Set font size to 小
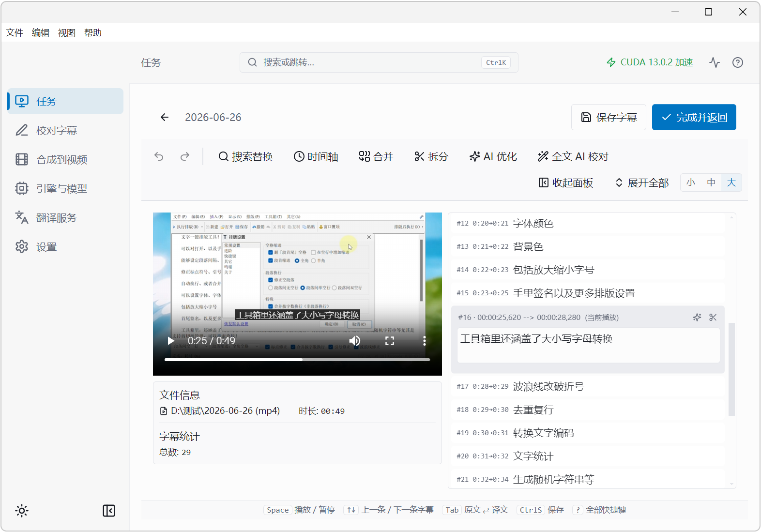 [x=691, y=182]
